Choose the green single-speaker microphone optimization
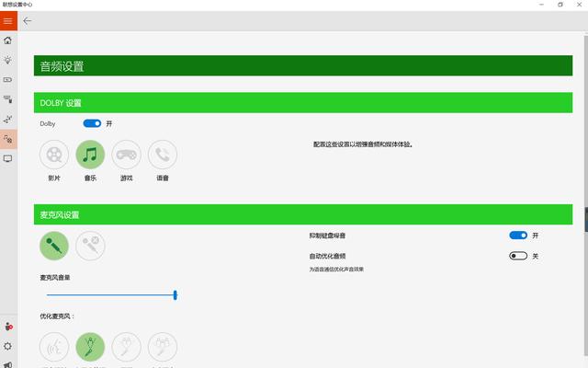This screenshot has width=588, height=368. point(90,347)
